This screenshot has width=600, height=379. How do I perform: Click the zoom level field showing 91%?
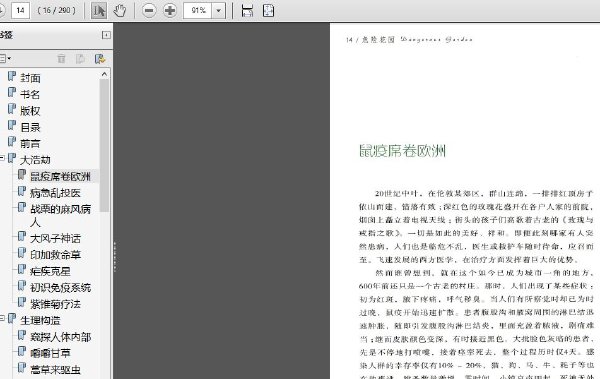pos(197,11)
